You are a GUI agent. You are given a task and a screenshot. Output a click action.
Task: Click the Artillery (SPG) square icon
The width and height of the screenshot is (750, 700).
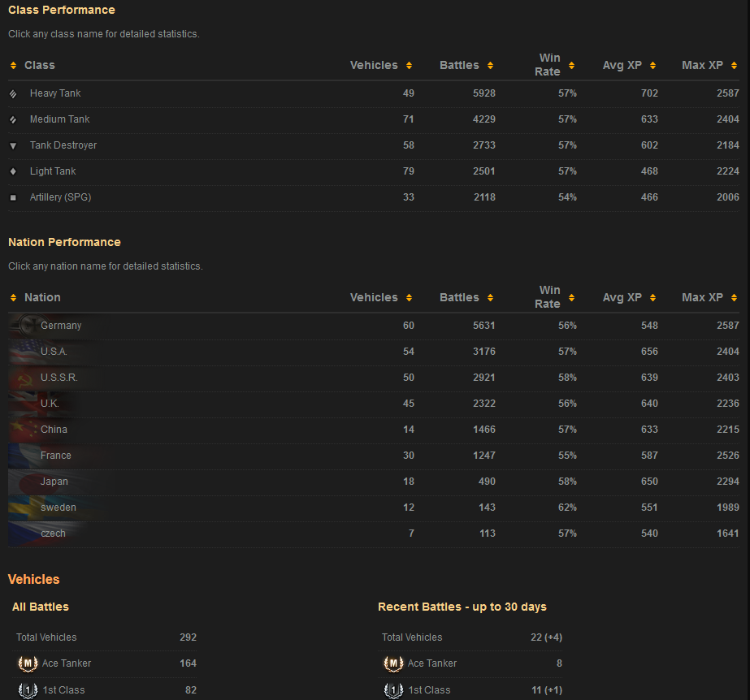(13, 198)
